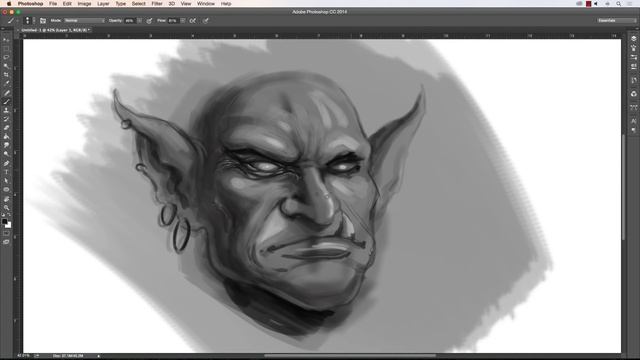Reset default foreground and background colors
The image size is (640, 360).
[3, 215]
